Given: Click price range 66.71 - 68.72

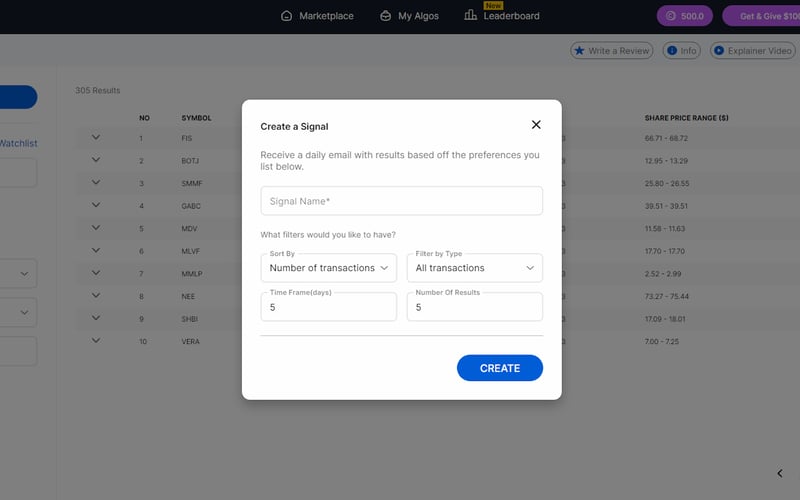Looking at the screenshot, I should coord(666,138).
